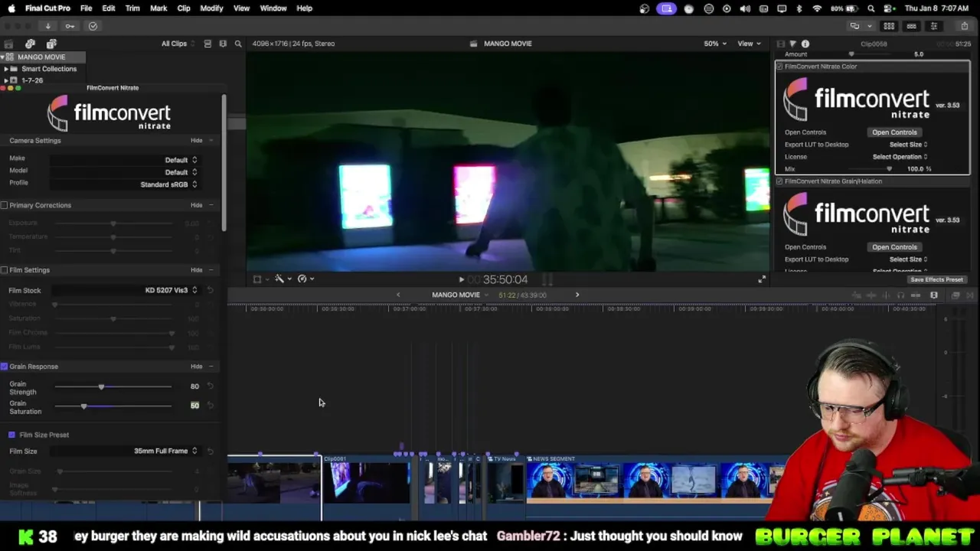Screen dimensions: 980x551
Task: Open the Background Tasks checkmark icon
Action: [x=93, y=26]
